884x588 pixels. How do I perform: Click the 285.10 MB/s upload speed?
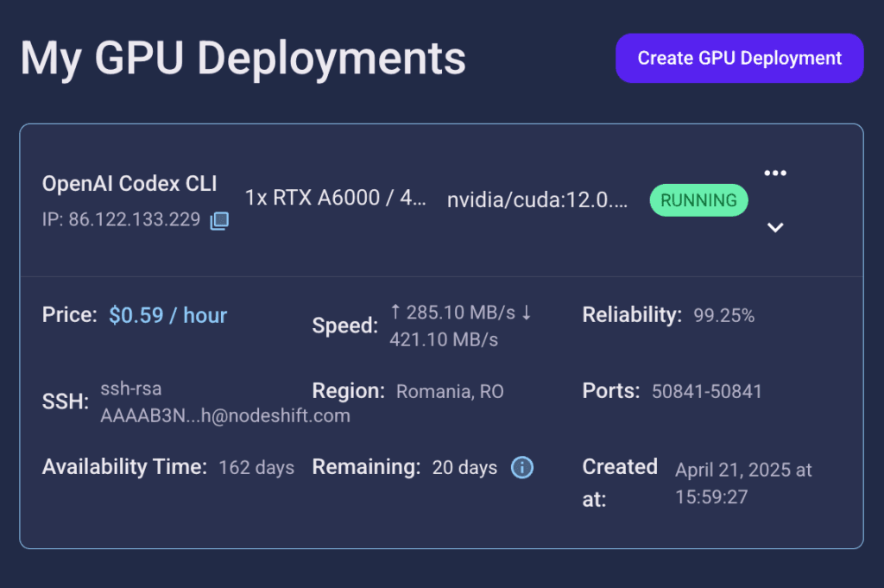[x=461, y=313]
